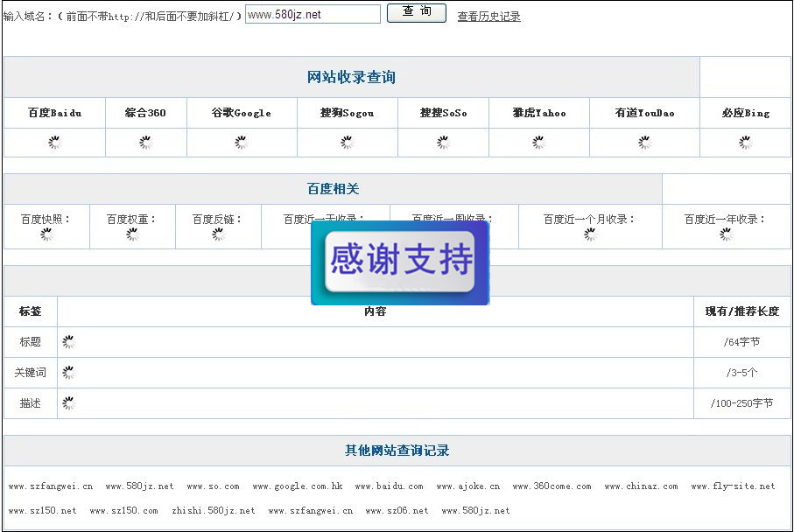Click the loading spinner under 搜狗Sogou

[x=347, y=143]
